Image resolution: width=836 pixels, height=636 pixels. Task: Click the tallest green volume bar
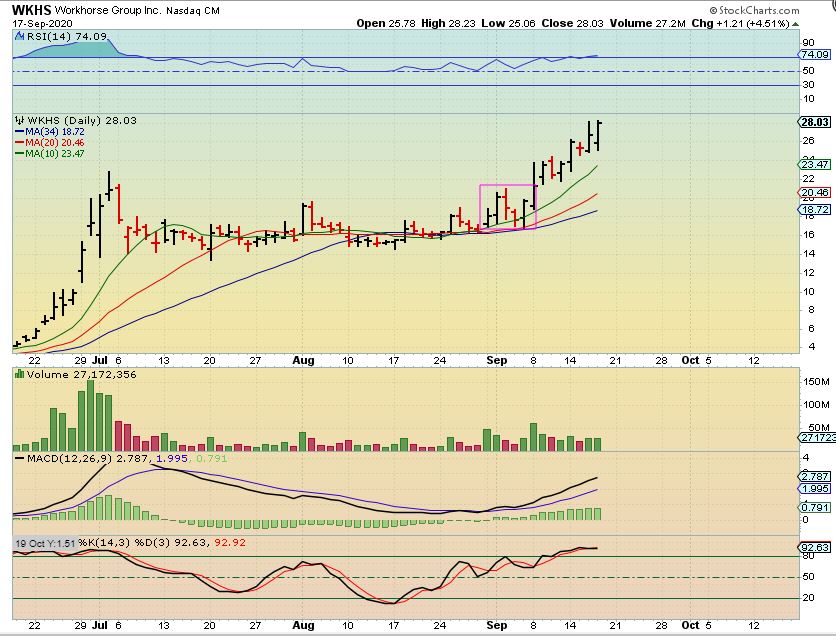(91, 416)
